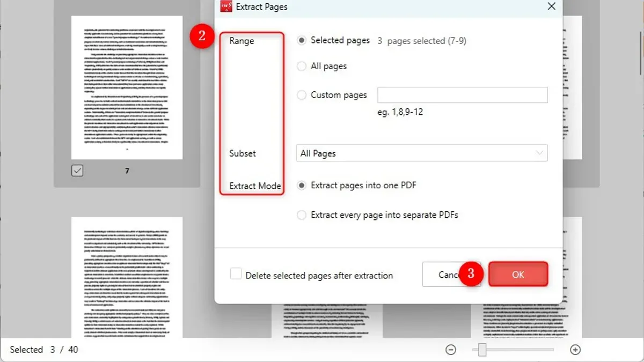Select the page thumbnail below page 7

[127, 277]
